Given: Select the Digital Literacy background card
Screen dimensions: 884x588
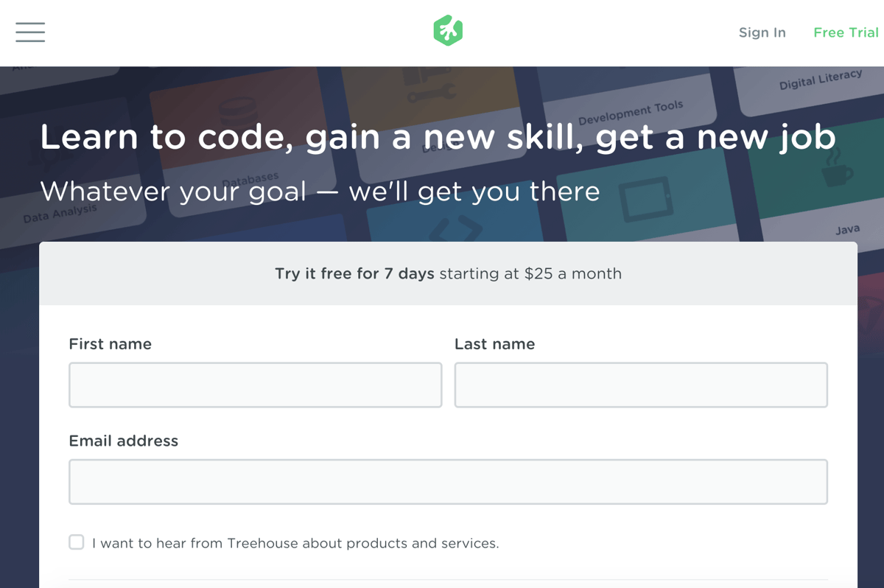Looking at the screenshot, I should tap(810, 87).
